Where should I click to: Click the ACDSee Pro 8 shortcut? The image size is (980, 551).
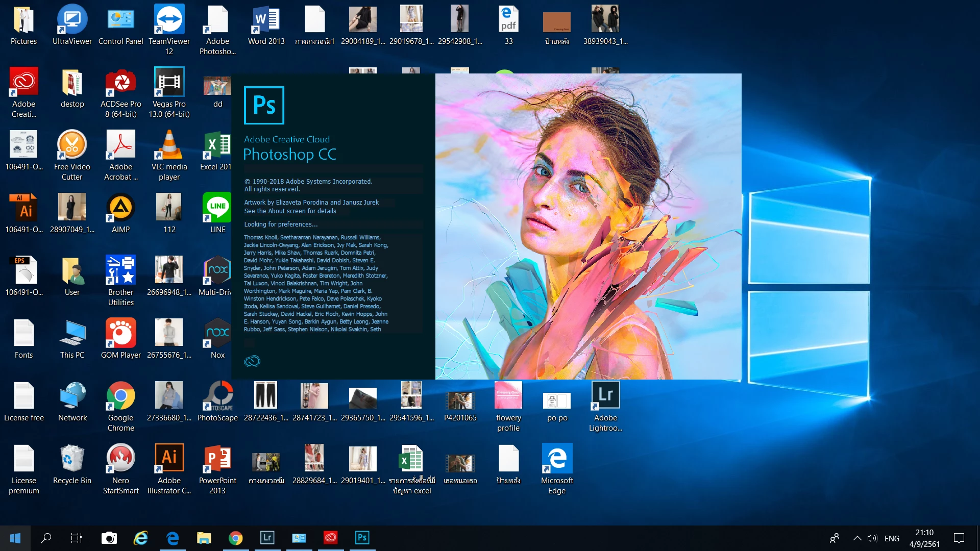120,83
